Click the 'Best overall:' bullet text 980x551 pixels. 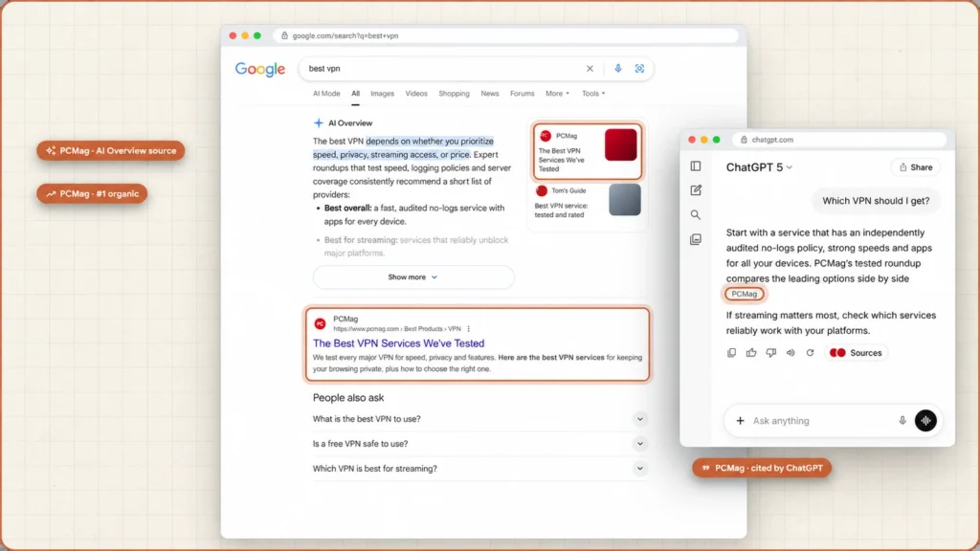point(347,208)
